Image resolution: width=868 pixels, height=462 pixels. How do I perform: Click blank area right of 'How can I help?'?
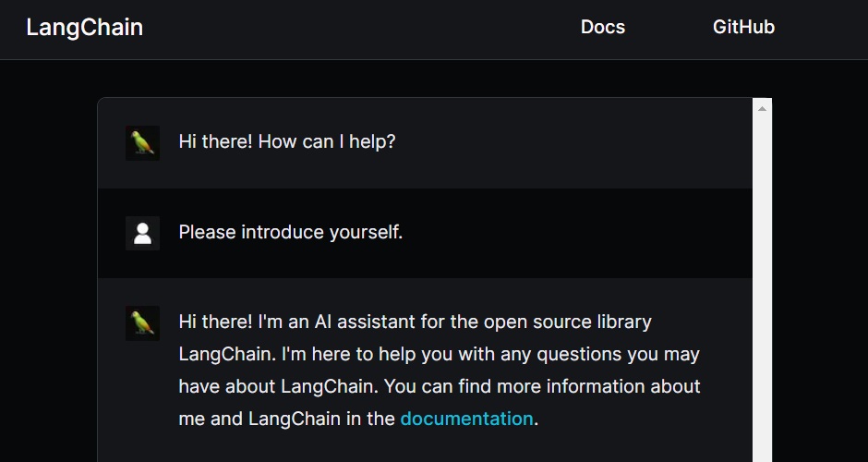(x=573, y=143)
